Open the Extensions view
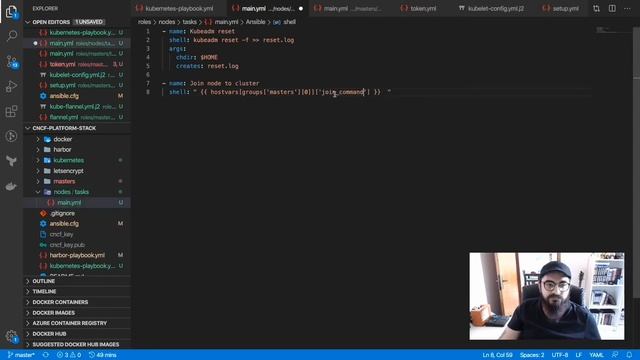The width and height of the screenshot is (640, 360). pos(11,111)
